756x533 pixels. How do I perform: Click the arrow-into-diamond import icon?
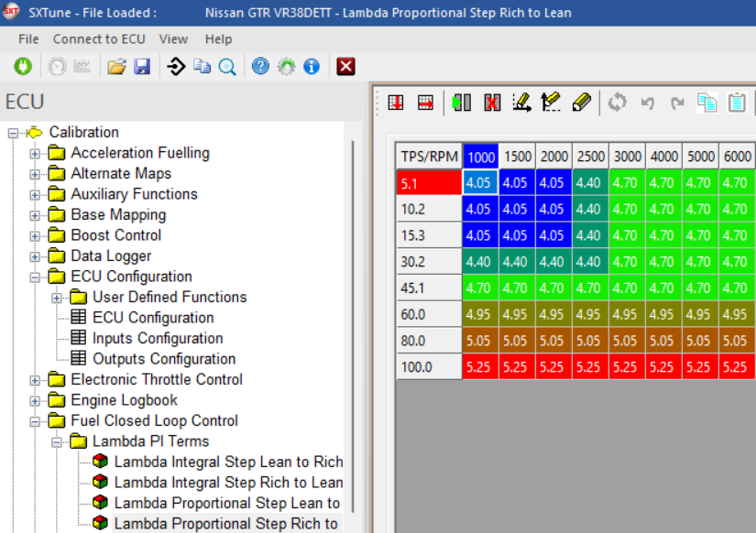coord(176,66)
